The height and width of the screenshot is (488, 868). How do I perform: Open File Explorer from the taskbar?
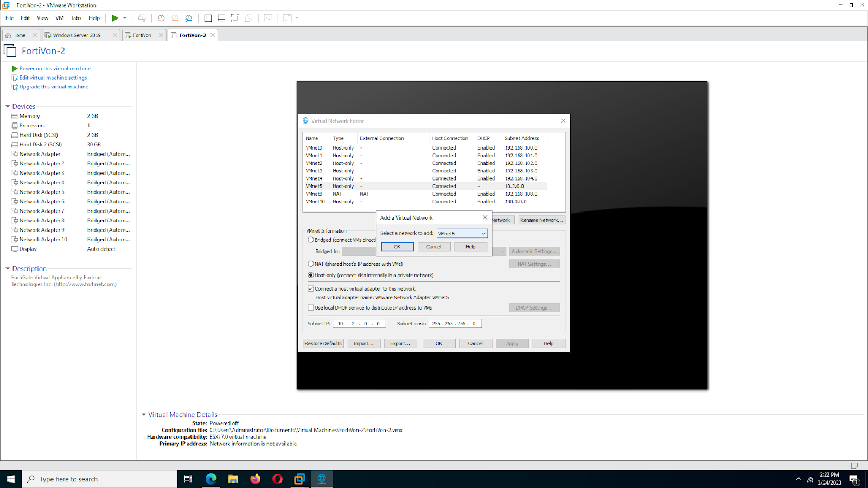tap(233, 479)
